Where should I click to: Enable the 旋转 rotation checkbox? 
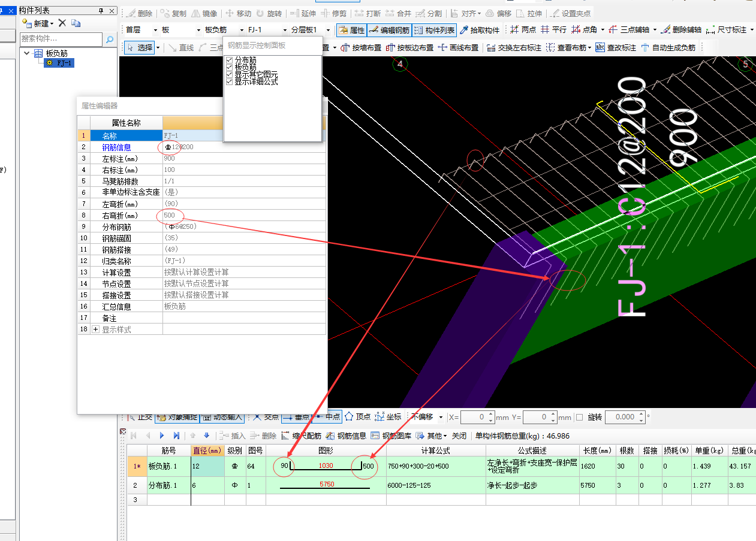579,417
